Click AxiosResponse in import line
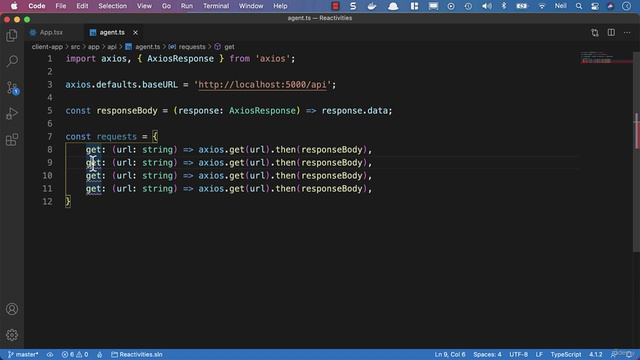The width and height of the screenshot is (640, 360). coord(180,59)
